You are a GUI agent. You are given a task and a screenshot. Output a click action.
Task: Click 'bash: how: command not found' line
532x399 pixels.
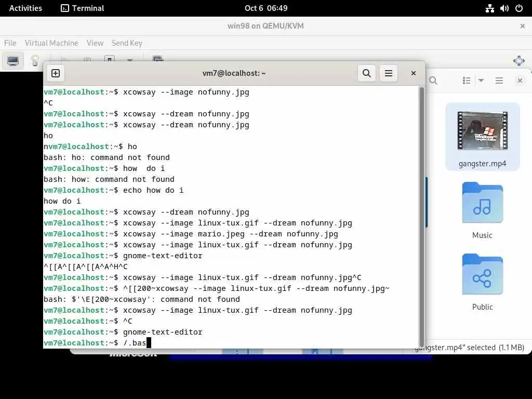pyautogui.click(x=109, y=179)
